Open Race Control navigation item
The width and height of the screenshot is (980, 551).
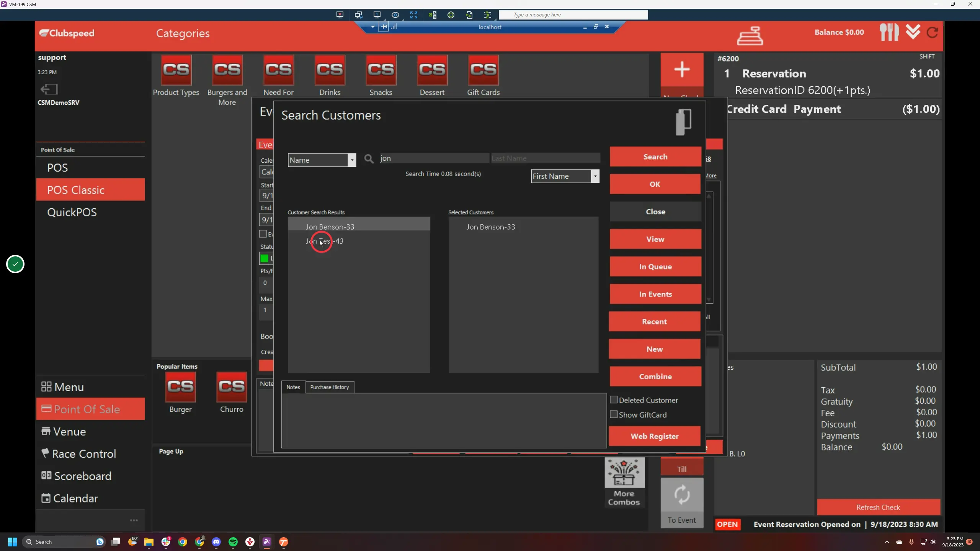click(x=90, y=454)
